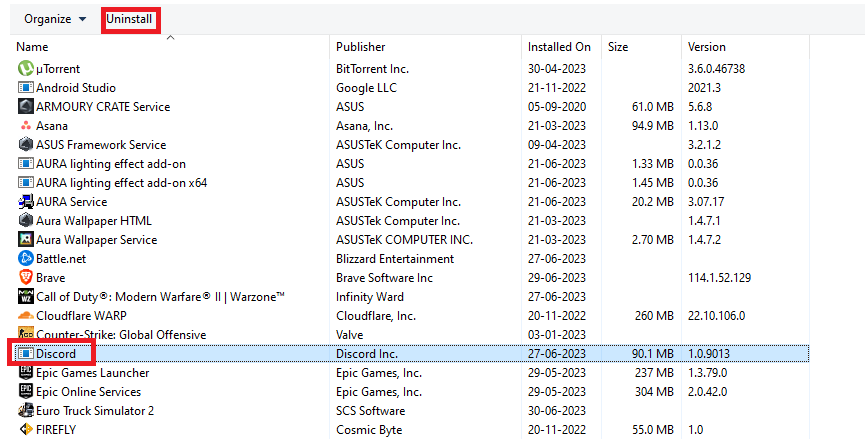Image resolution: width=865 pixels, height=439 pixels.
Task: Click the Cloudflare WARP cloud icon
Action: pyautogui.click(x=26, y=316)
